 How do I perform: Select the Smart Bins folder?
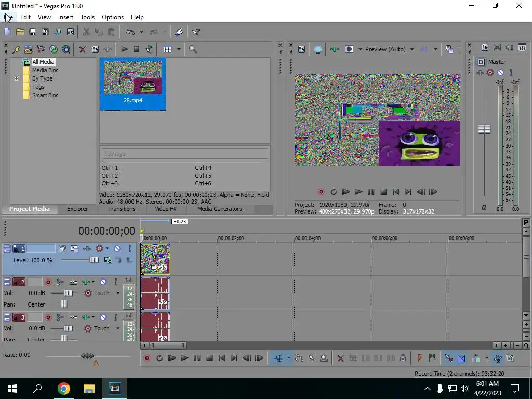[x=45, y=96]
